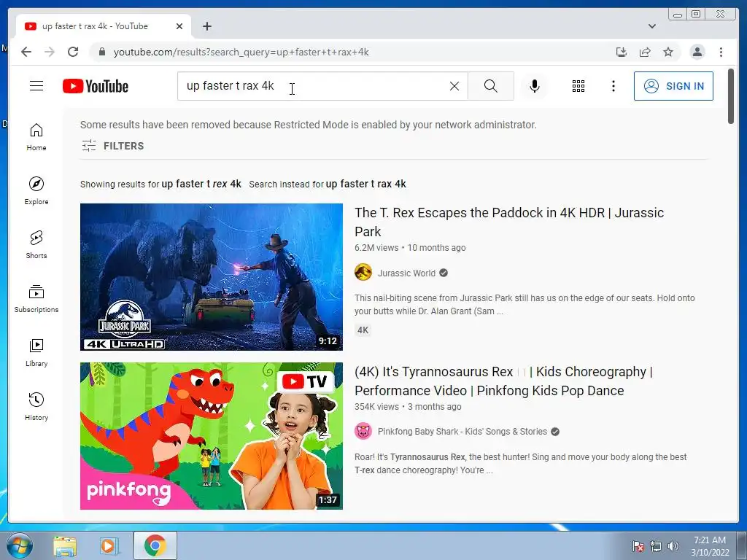Open Subscriptions in sidebar

tap(36, 298)
